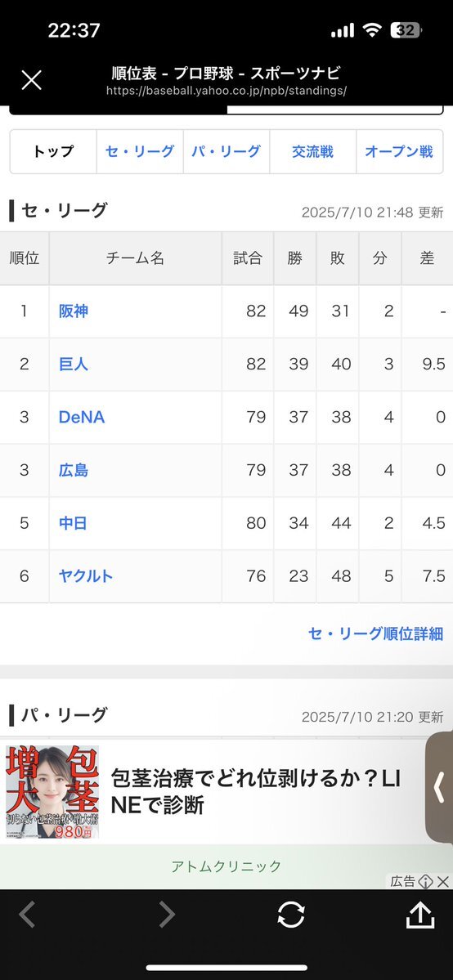The height and width of the screenshot is (980, 453).
Task: Open the オープン戦 tab
Action: 399,151
